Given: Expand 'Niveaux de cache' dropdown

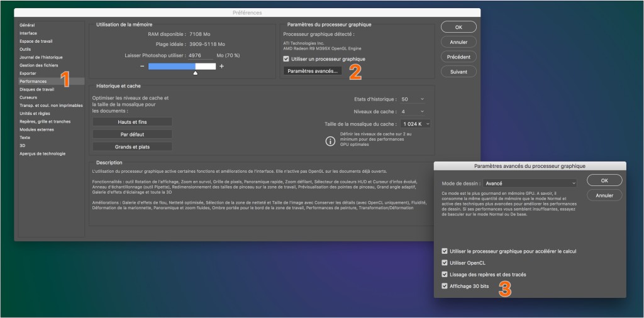Looking at the screenshot, I should [x=413, y=111].
